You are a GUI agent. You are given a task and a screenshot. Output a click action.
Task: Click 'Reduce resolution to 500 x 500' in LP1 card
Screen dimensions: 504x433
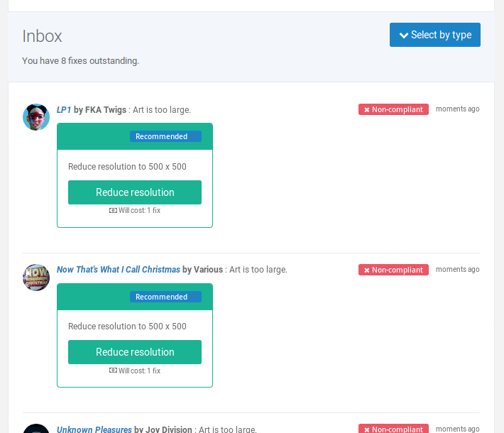click(x=127, y=167)
